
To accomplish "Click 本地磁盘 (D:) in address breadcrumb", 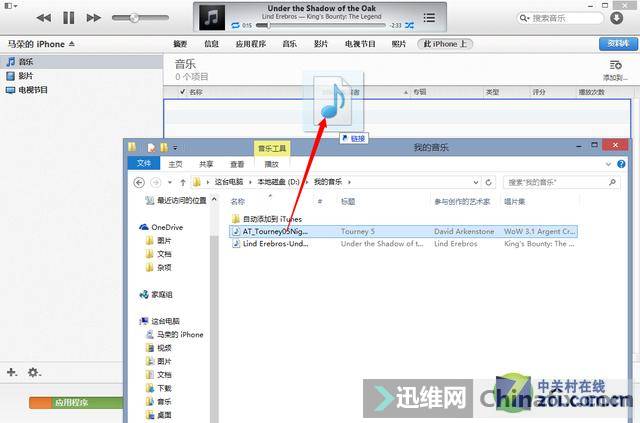I will (278, 182).
